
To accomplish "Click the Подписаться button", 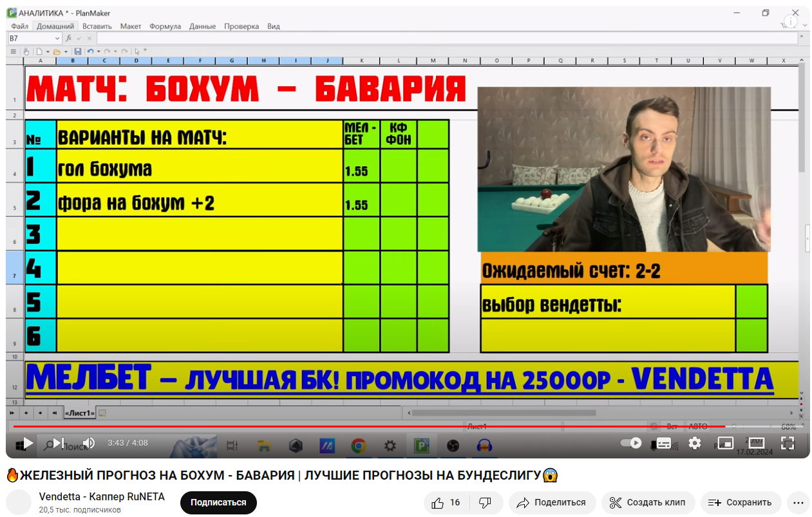I will click(x=218, y=503).
